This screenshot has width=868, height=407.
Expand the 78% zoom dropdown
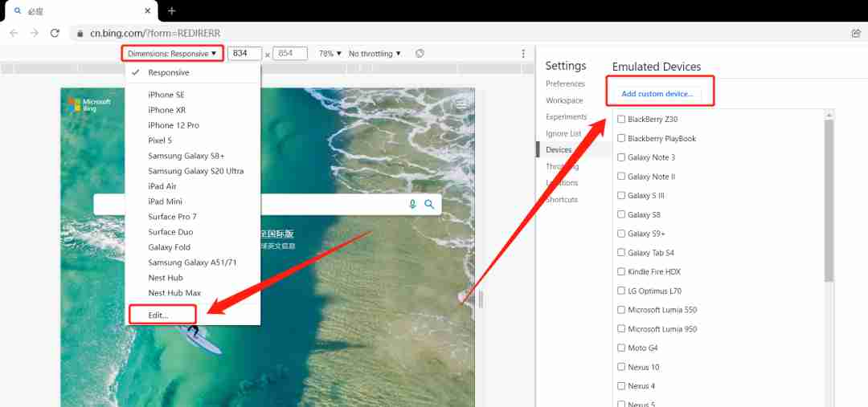click(x=330, y=54)
